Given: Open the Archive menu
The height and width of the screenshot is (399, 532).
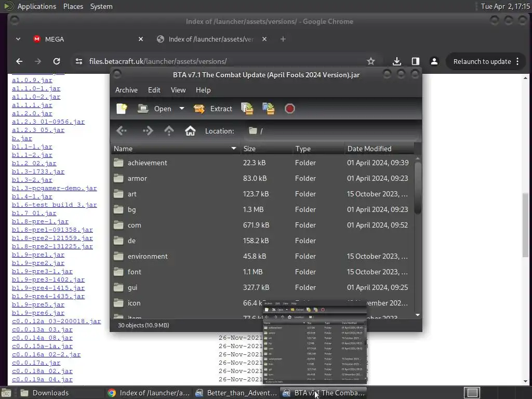Looking at the screenshot, I should click(x=126, y=90).
